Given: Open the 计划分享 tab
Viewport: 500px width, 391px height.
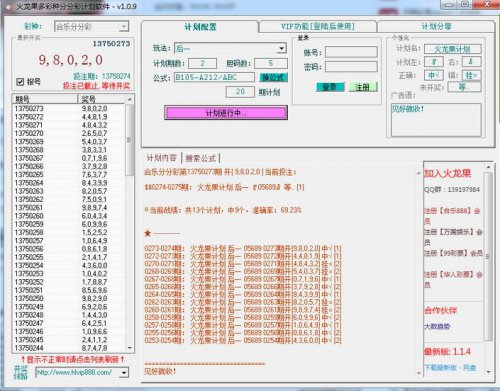Looking at the screenshot, I should [x=436, y=26].
